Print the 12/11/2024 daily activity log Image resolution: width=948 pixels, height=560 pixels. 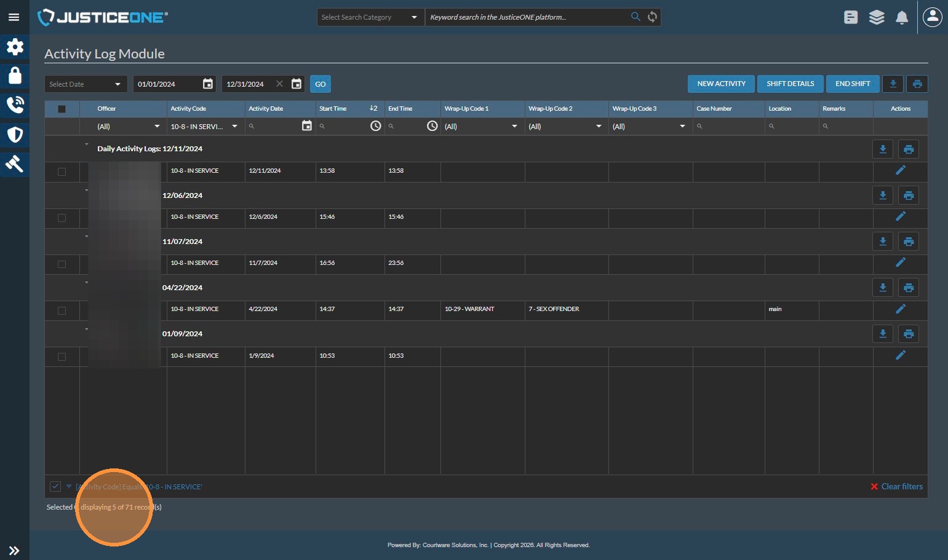(x=908, y=149)
